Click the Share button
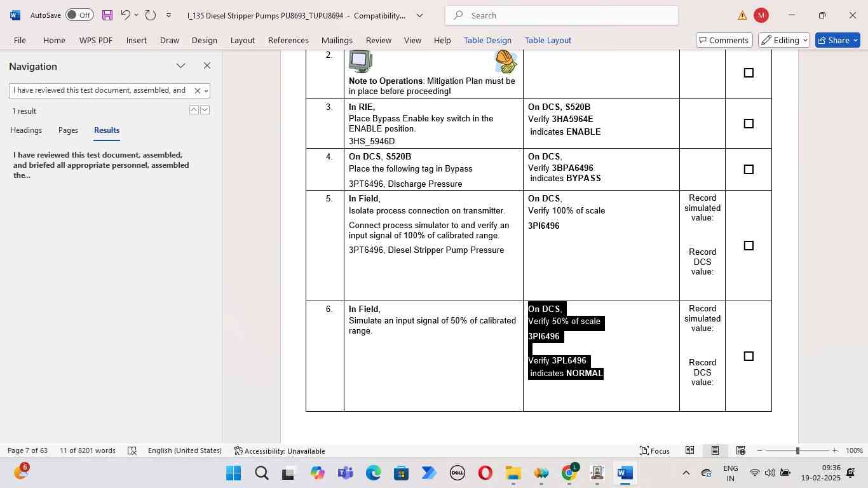The height and width of the screenshot is (488, 868). pyautogui.click(x=837, y=40)
